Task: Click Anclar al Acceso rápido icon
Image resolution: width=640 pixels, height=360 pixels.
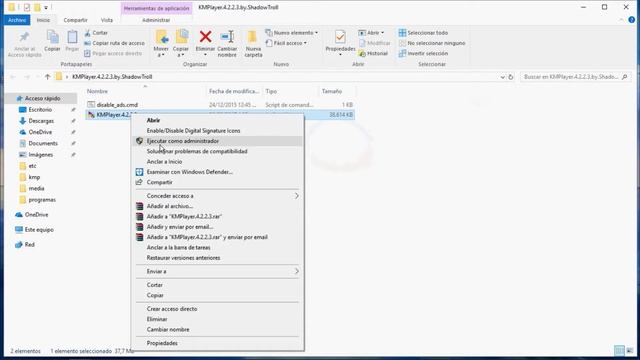Action: coord(24,37)
